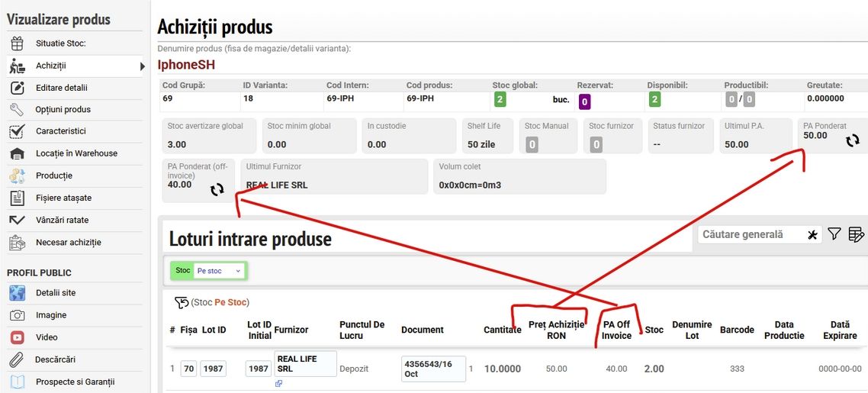868x393 pixels.
Task: Clear search with the asterisk icon
Action: tap(812, 235)
